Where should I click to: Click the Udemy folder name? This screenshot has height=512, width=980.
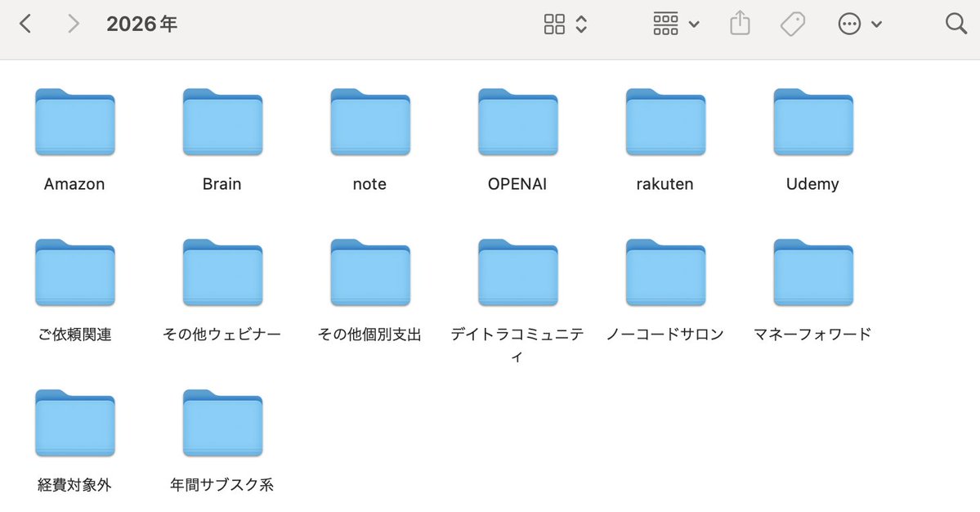click(x=812, y=184)
